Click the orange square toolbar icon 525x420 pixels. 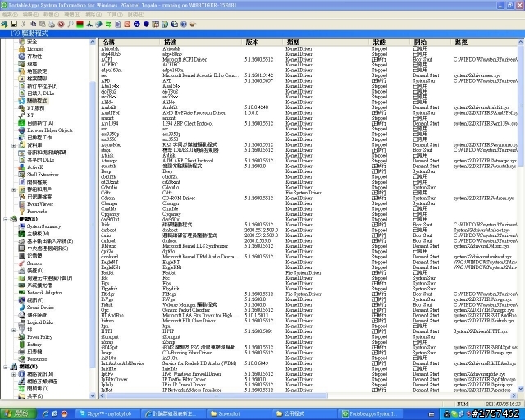(x=127, y=24)
